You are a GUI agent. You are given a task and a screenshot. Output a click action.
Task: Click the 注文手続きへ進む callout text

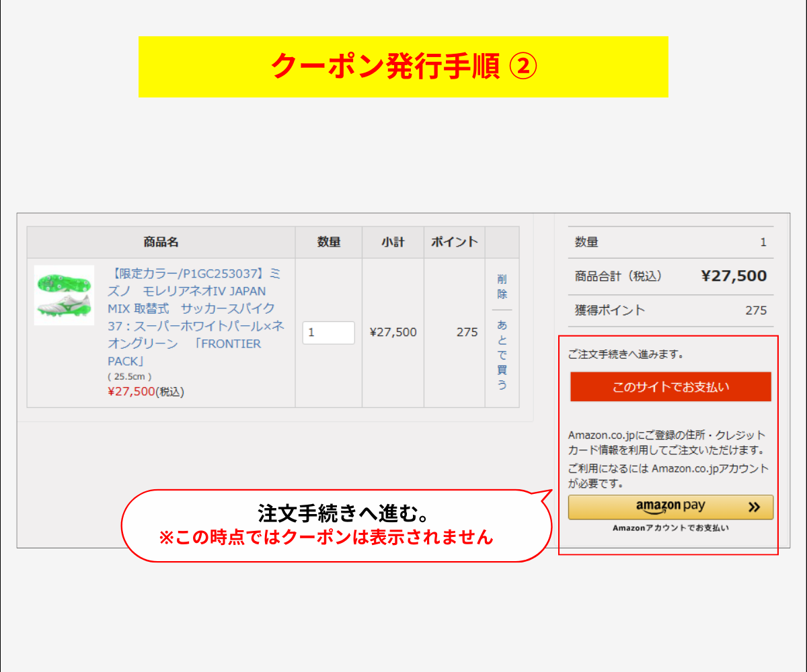click(344, 513)
